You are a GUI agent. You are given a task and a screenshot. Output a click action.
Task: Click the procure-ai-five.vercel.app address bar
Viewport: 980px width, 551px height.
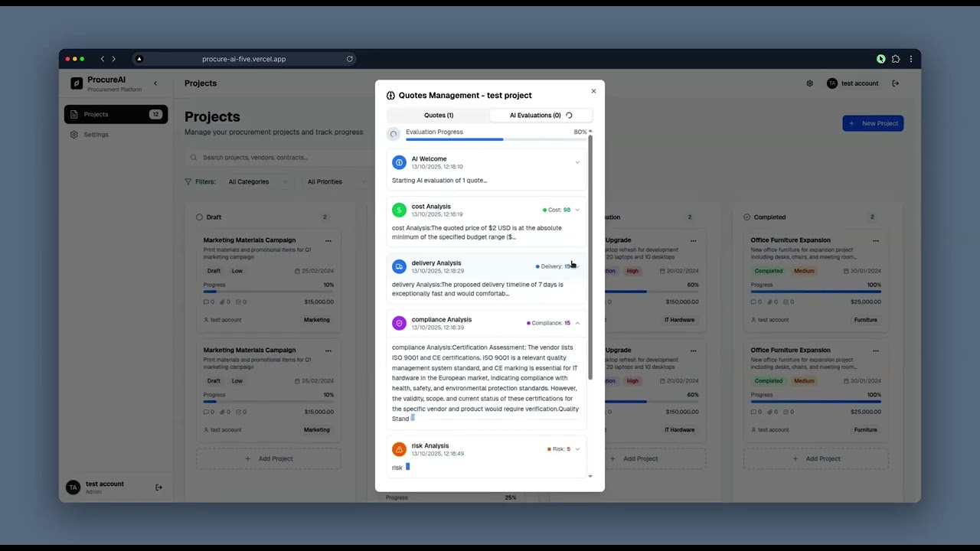243,59
